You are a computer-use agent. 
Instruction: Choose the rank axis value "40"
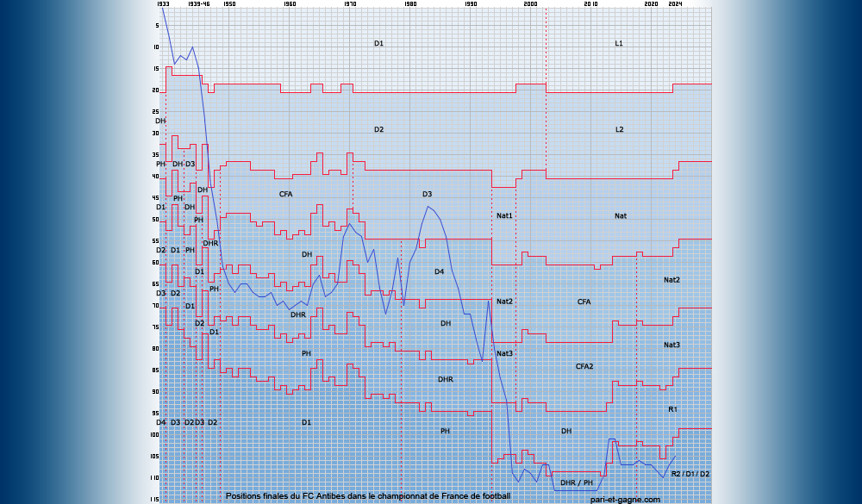pyautogui.click(x=156, y=177)
